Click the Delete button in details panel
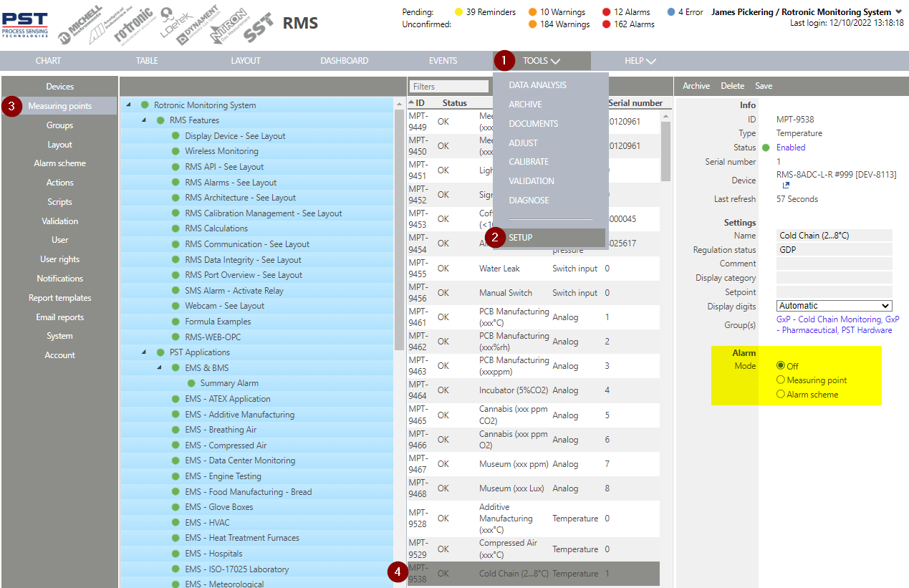Image resolution: width=909 pixels, height=588 pixels. point(732,86)
